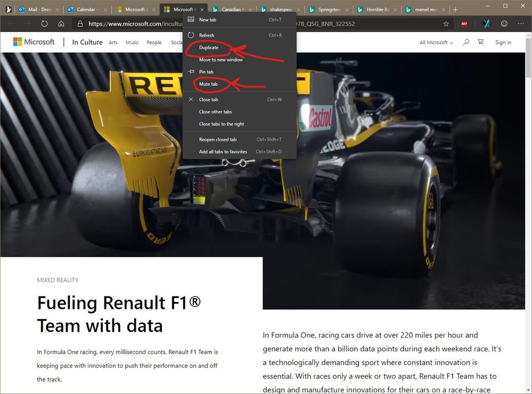The image size is (532, 394).
Task: Open the Music nav link
Action: tap(132, 43)
